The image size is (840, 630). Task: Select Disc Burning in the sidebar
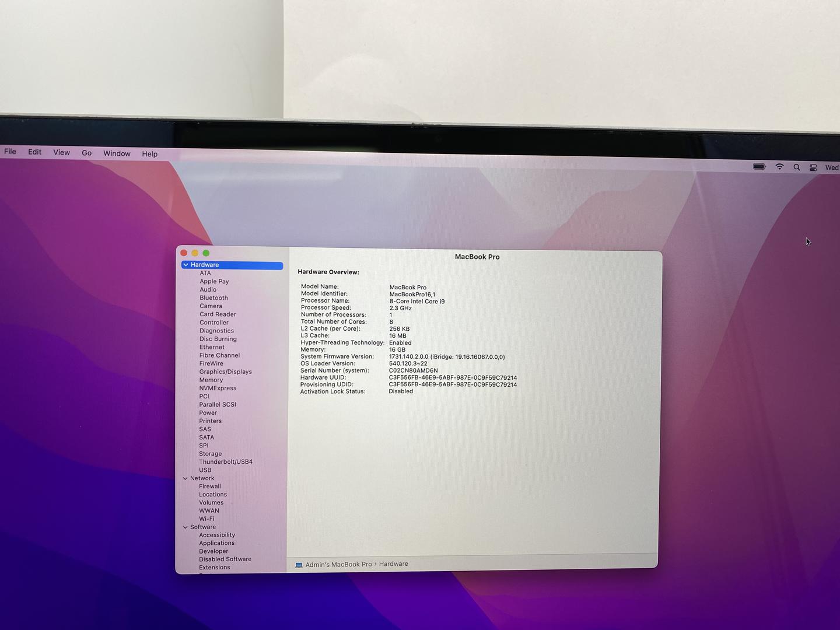coord(218,338)
